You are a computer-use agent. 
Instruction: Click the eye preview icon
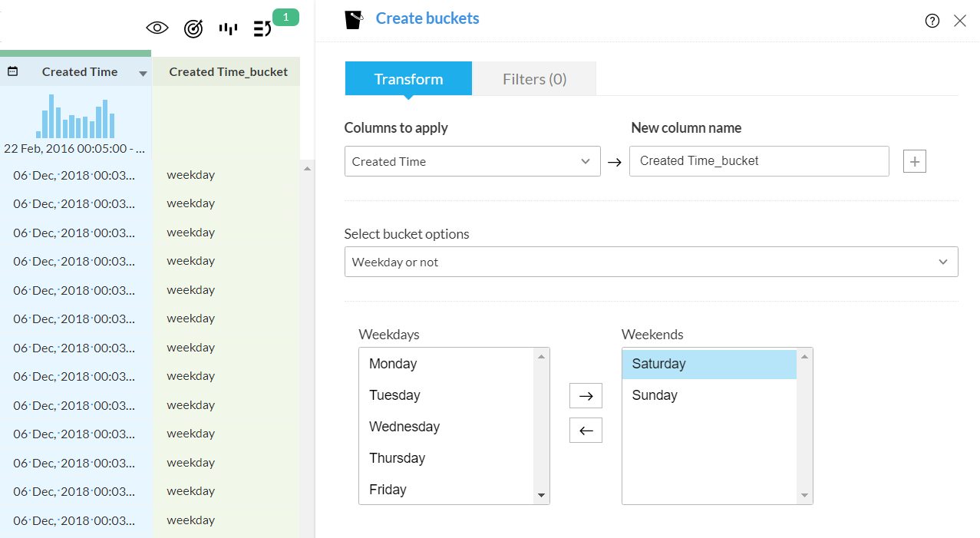click(x=157, y=28)
